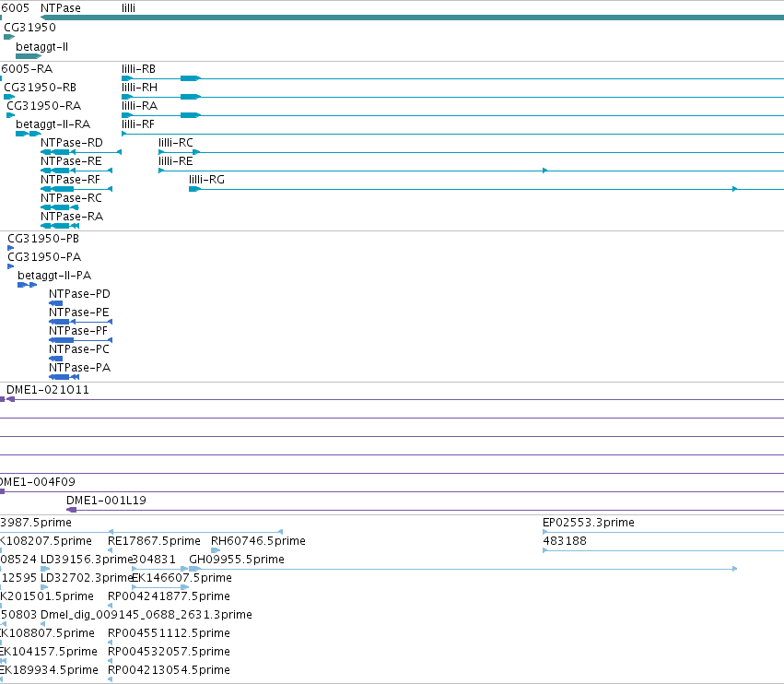Viewport: 784px width, 684px height.
Task: Click the lilli-RH transcript label
Action: click(139, 88)
